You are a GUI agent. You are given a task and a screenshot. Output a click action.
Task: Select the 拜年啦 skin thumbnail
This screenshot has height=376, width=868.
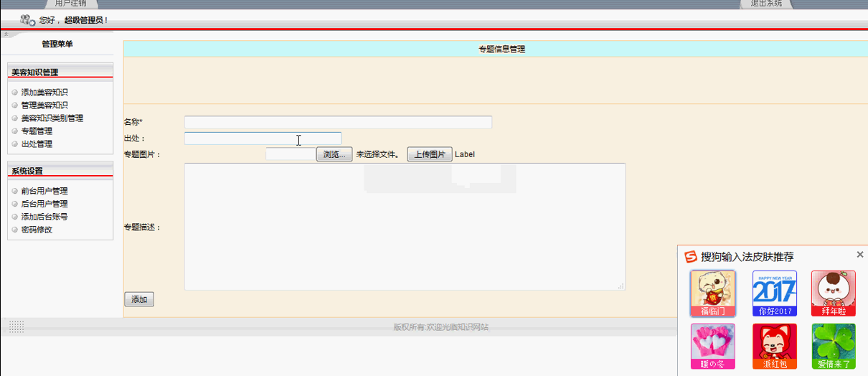pos(834,293)
